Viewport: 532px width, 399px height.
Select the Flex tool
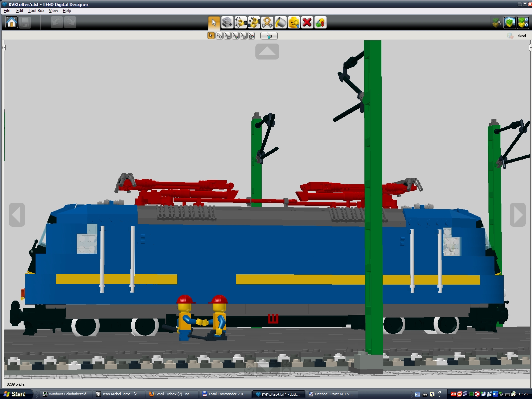coord(267,22)
